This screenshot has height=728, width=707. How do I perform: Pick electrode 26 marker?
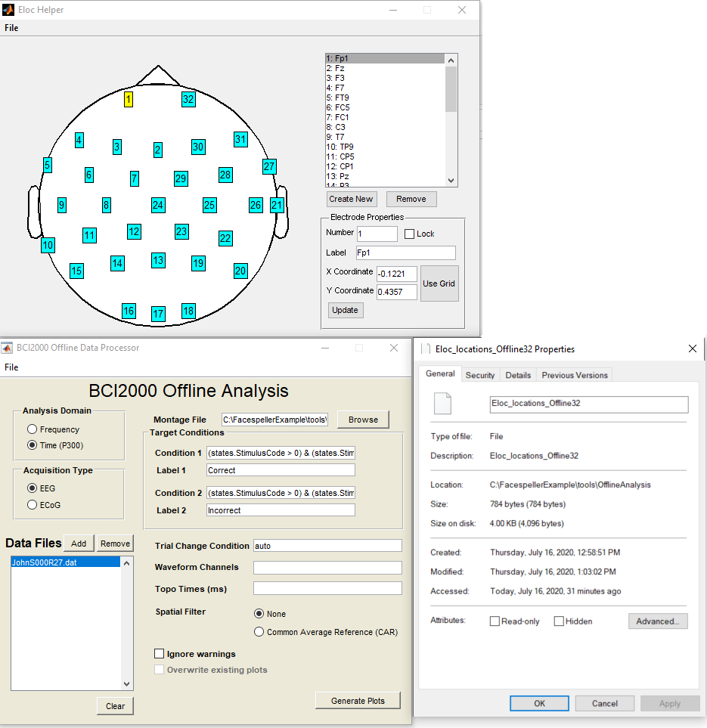(256, 205)
